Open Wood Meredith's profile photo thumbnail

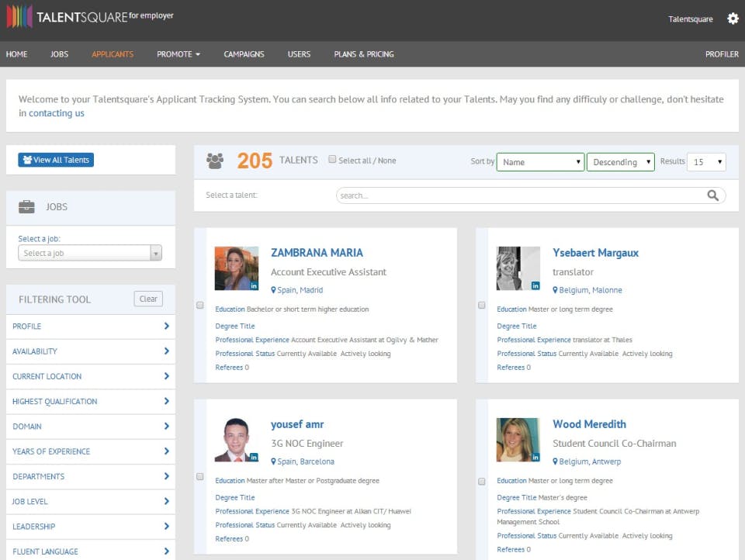tap(518, 440)
